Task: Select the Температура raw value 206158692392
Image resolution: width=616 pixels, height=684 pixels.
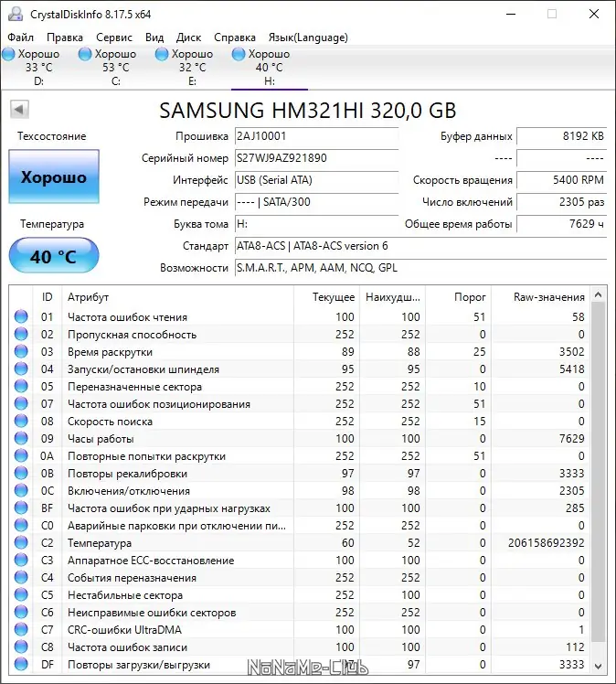Action: 546,543
